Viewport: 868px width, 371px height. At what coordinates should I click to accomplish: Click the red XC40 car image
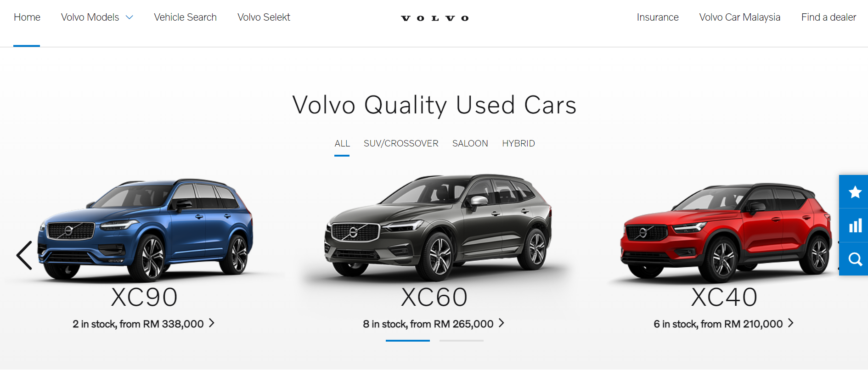click(x=726, y=232)
